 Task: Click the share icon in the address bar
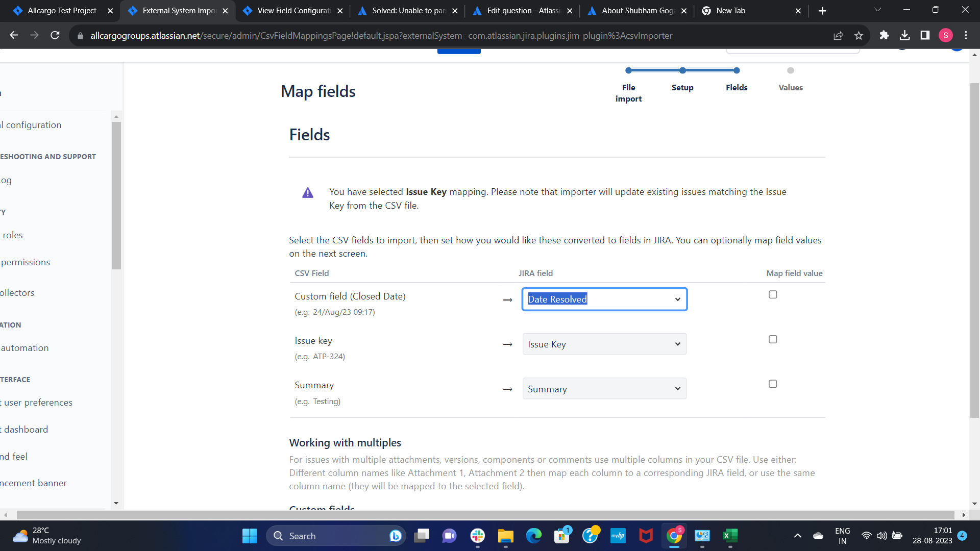[x=839, y=35]
